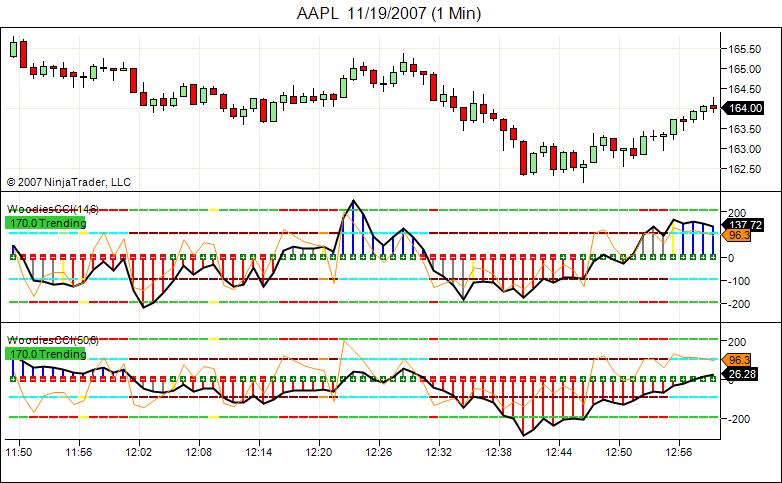Screen dimensions: 782x483
Task: Select the 12:32 time axis label
Action: [x=439, y=452]
